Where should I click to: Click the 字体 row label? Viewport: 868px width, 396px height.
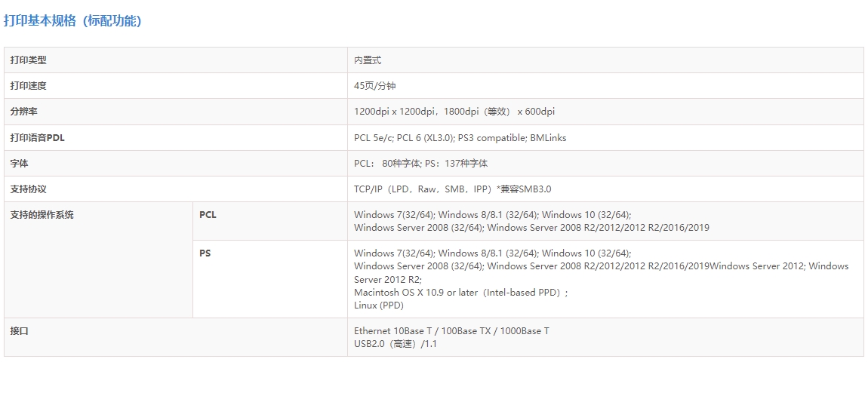19,164
